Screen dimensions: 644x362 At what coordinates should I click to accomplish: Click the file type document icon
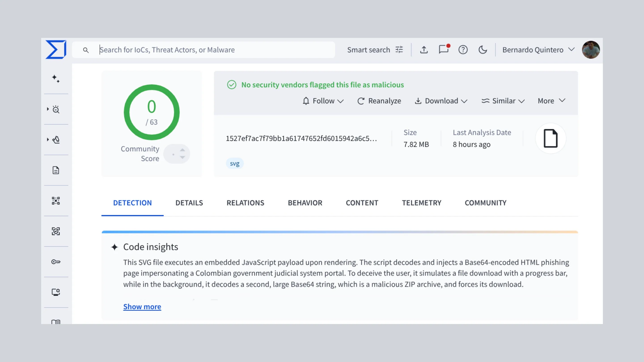tap(551, 138)
